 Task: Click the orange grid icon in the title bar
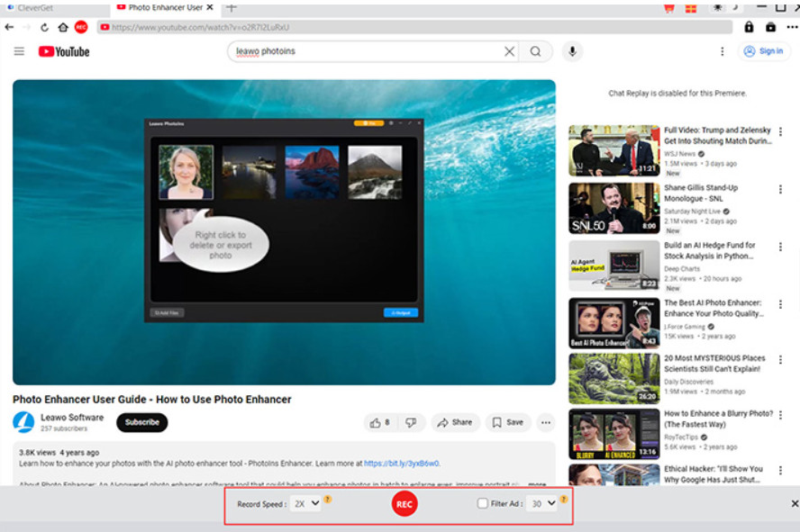pyautogui.click(x=691, y=7)
